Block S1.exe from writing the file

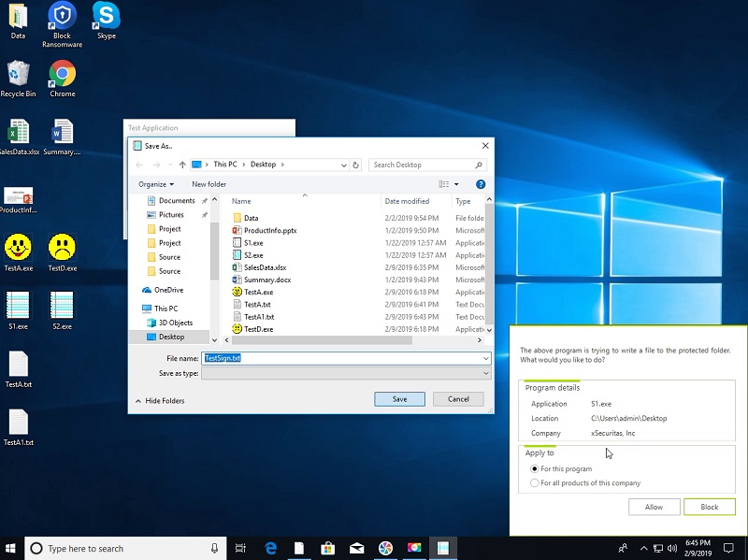click(710, 507)
